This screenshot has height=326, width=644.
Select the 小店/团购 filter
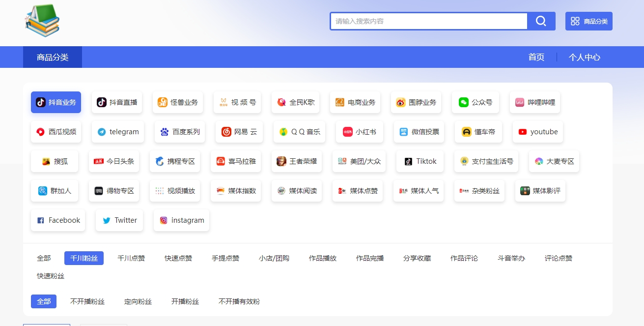(x=274, y=258)
